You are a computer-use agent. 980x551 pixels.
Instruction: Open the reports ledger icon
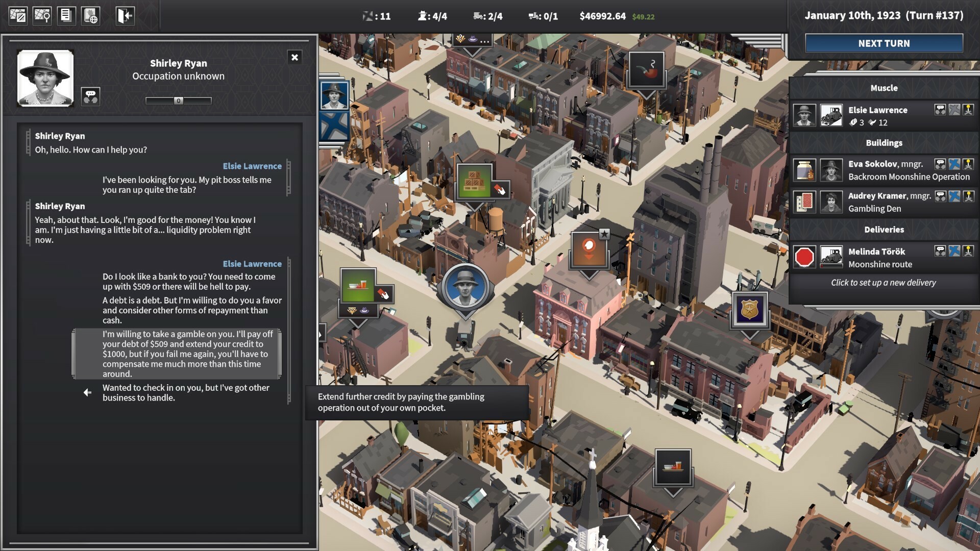point(66,15)
